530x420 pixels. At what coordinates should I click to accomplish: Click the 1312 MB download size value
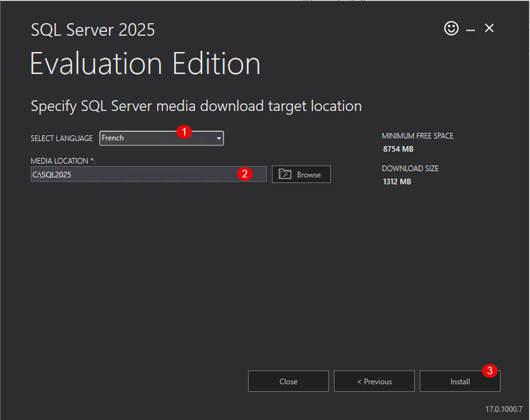pyautogui.click(x=397, y=182)
